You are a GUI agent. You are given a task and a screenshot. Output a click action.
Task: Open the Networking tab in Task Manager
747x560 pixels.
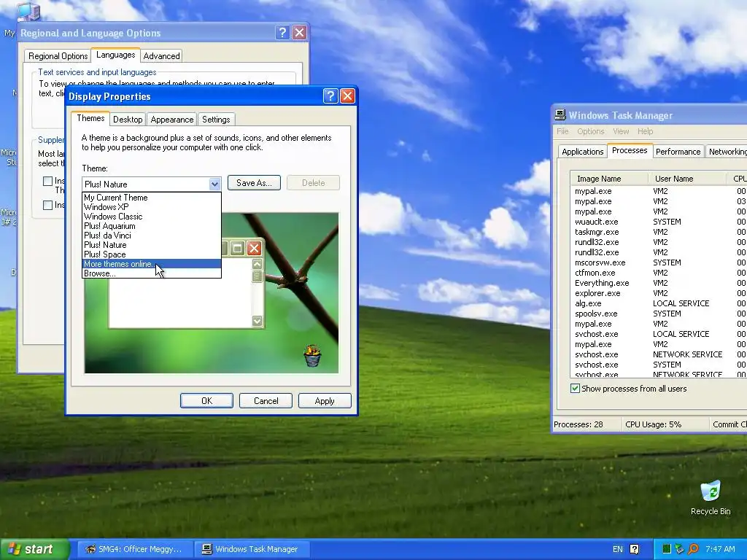[x=727, y=152]
